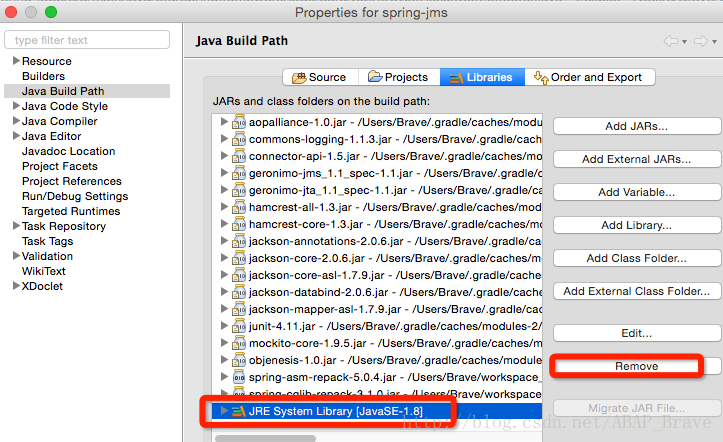The width and height of the screenshot is (723, 442).
Task: Select Builders in the properties tree
Action: tap(43, 76)
